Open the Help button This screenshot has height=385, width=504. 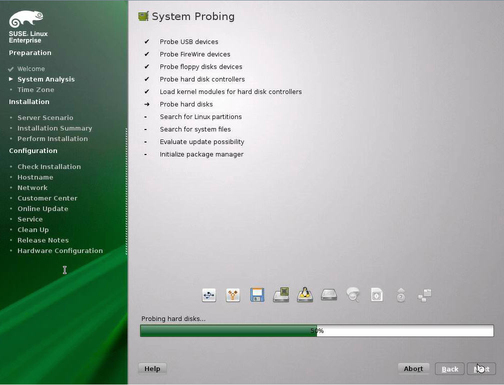(x=152, y=369)
